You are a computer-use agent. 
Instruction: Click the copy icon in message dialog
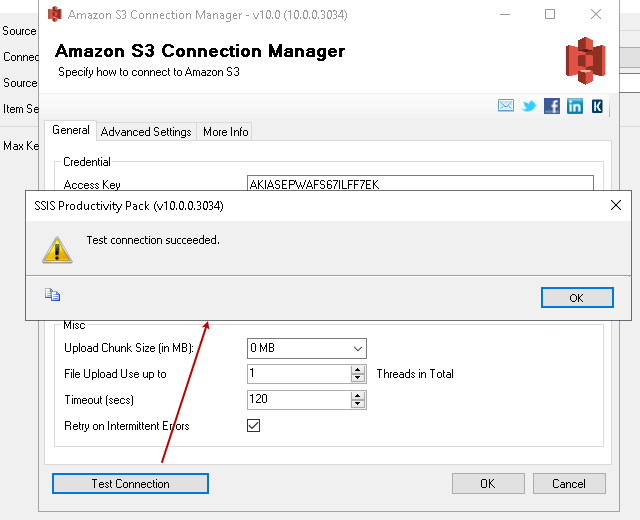53,295
